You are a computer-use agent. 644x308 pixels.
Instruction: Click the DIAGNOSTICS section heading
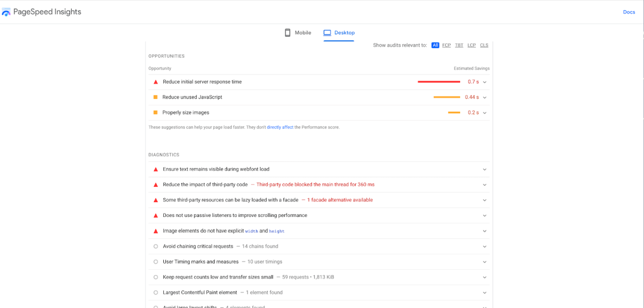(164, 155)
